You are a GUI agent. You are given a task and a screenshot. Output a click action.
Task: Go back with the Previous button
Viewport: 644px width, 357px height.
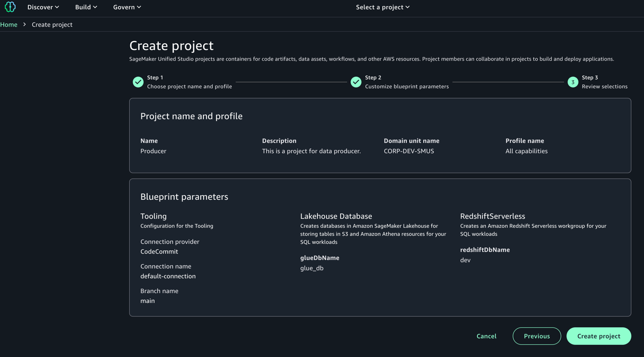point(537,336)
